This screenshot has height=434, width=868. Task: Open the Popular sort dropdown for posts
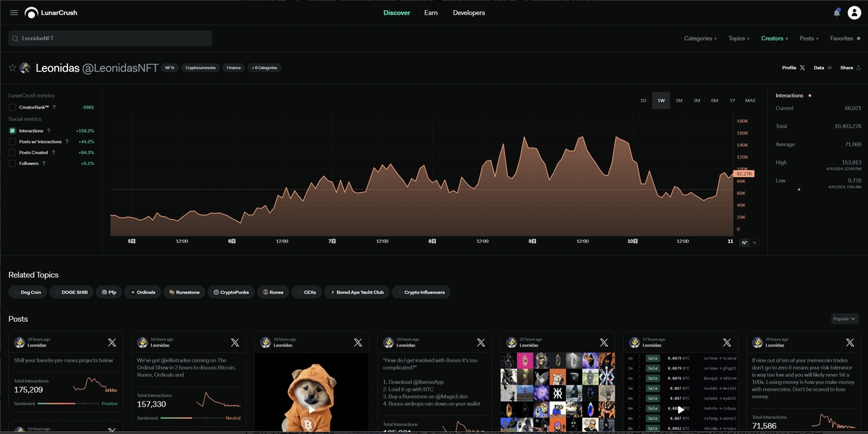click(x=844, y=319)
